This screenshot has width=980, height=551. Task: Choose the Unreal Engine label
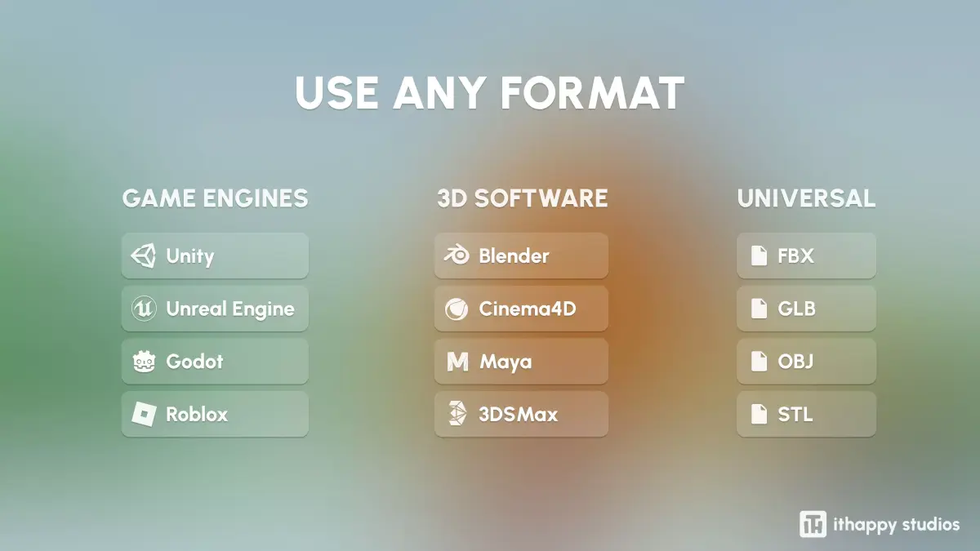click(x=230, y=309)
